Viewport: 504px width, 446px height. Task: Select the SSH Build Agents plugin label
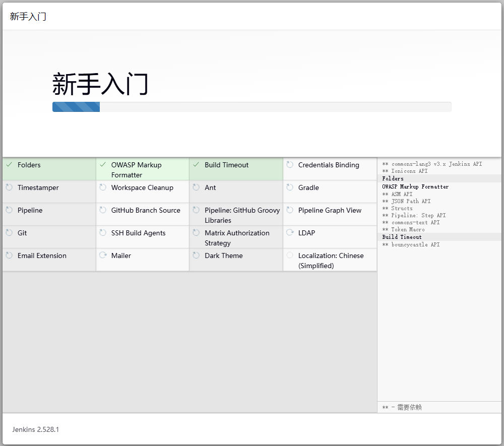pyautogui.click(x=138, y=233)
